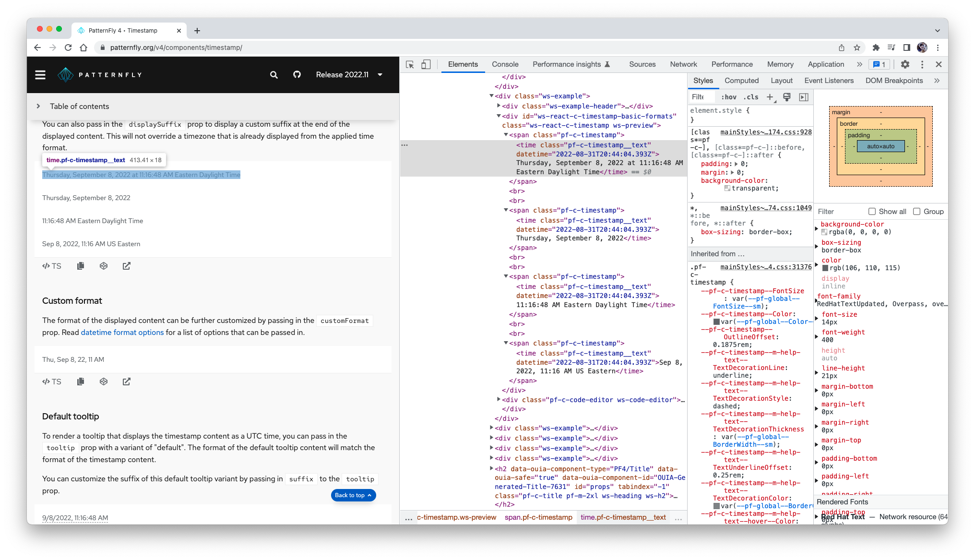Open the PatternFly site search
This screenshot has width=975, height=560.
coord(274,75)
